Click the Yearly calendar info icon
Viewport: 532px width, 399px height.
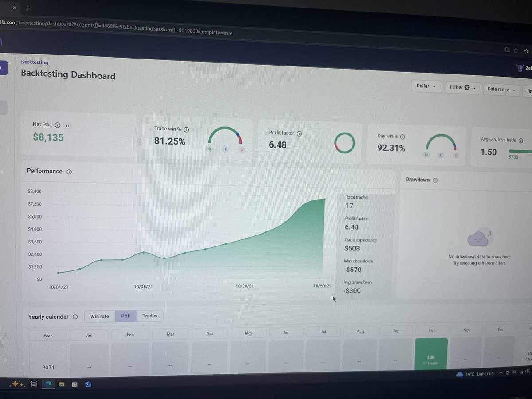click(75, 317)
